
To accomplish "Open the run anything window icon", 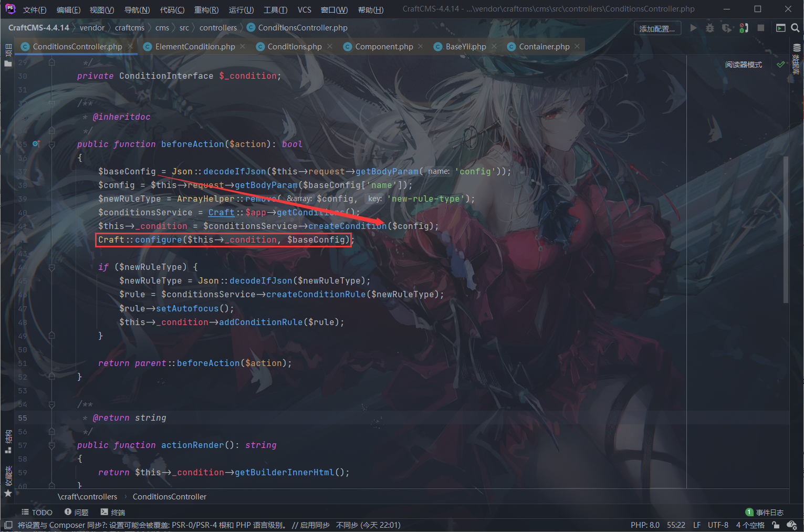I will (781, 28).
